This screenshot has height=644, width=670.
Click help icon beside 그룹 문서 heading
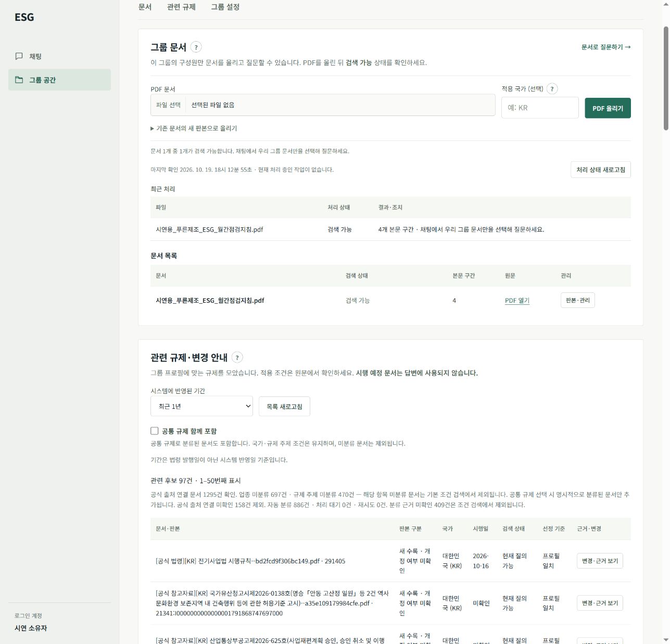coord(196,47)
